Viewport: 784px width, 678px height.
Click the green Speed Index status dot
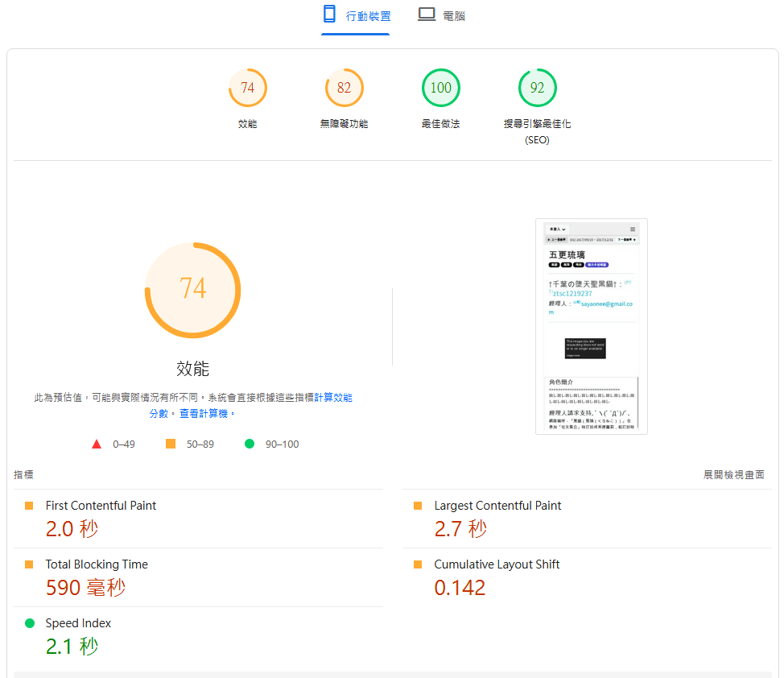[30, 623]
